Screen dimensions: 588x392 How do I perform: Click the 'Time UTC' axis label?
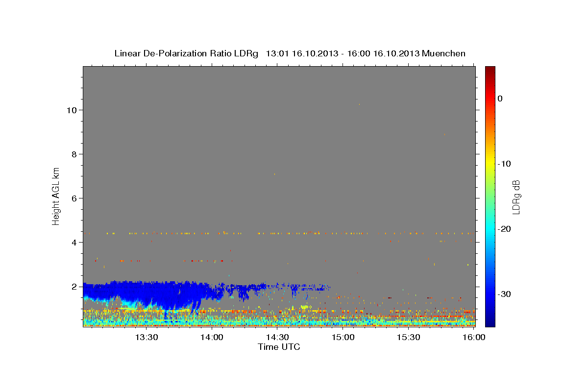pos(279,347)
